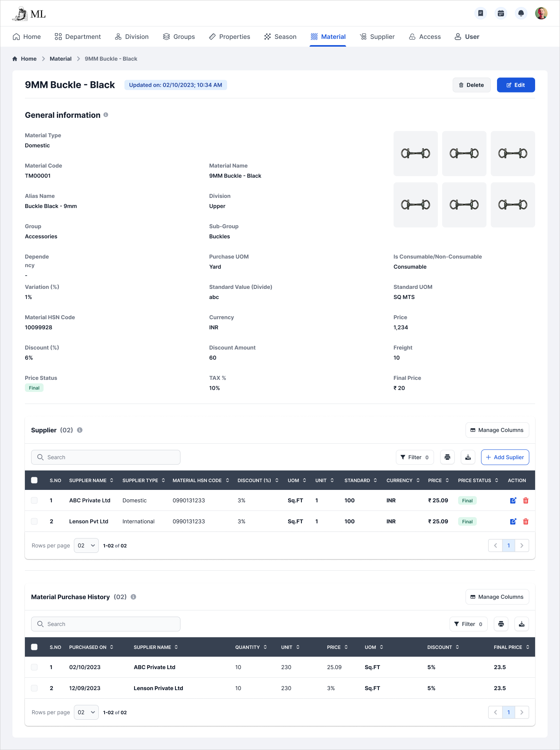Tick the 12/09/2023 purchase row checkbox
The image size is (560, 750).
(x=34, y=688)
